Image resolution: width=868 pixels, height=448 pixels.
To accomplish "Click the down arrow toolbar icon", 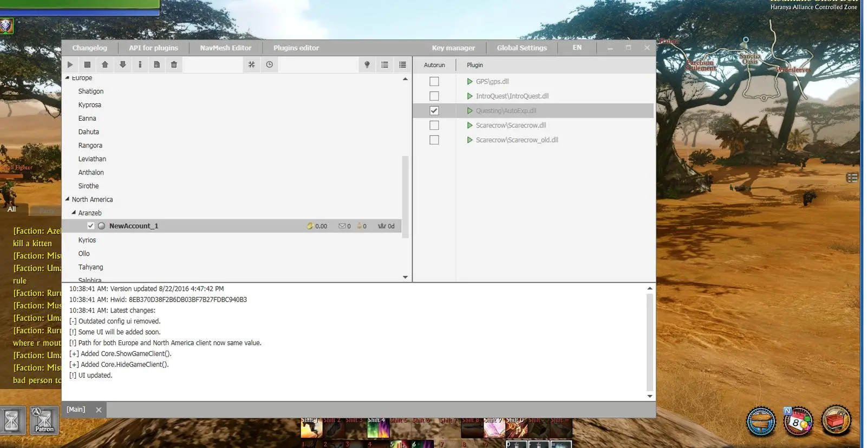I will click(123, 65).
